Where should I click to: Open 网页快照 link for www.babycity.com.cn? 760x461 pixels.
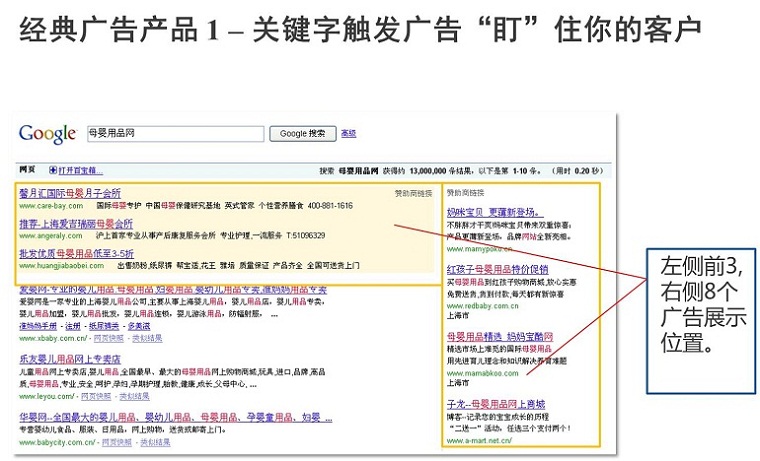116,443
